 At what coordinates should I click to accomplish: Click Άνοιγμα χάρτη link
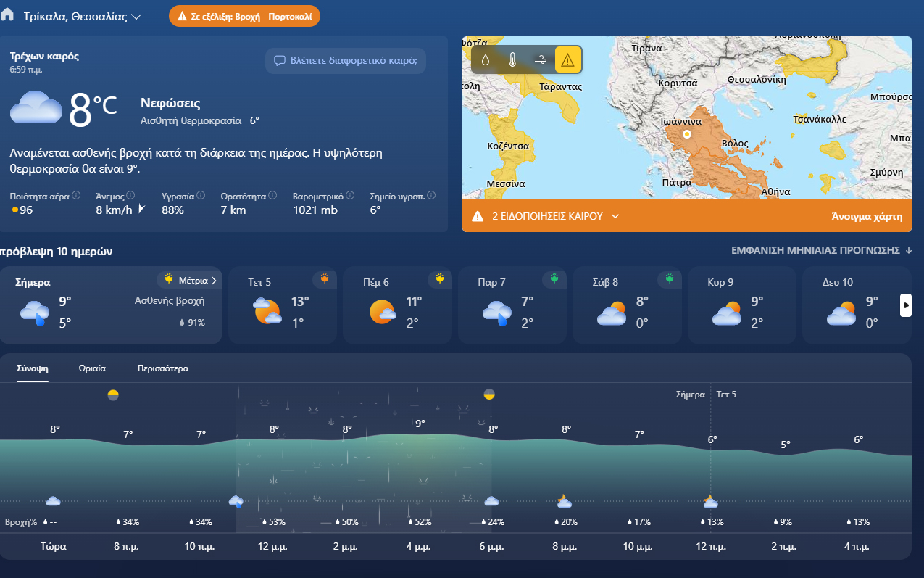coord(867,216)
